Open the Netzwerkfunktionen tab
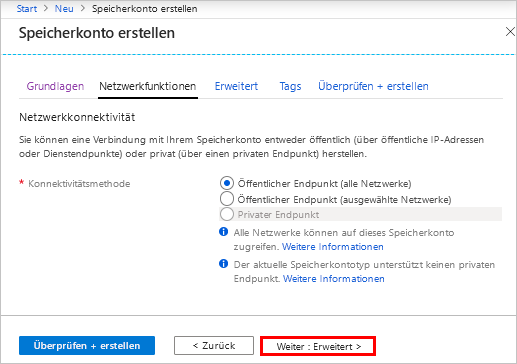517x364 pixels. (x=148, y=86)
